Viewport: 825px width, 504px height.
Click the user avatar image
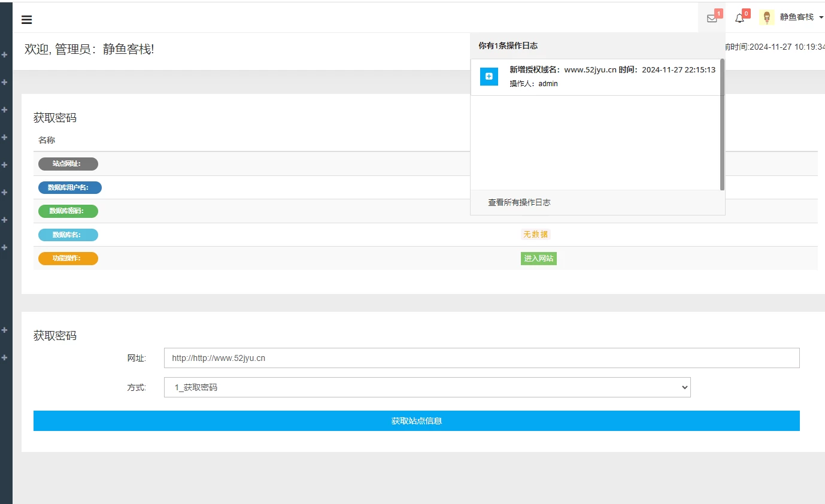766,17
